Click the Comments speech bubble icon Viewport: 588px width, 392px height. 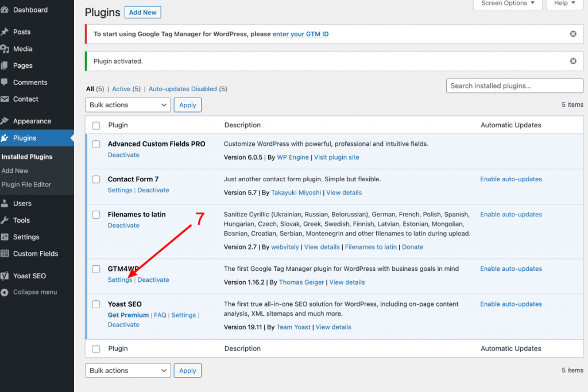pos(5,83)
